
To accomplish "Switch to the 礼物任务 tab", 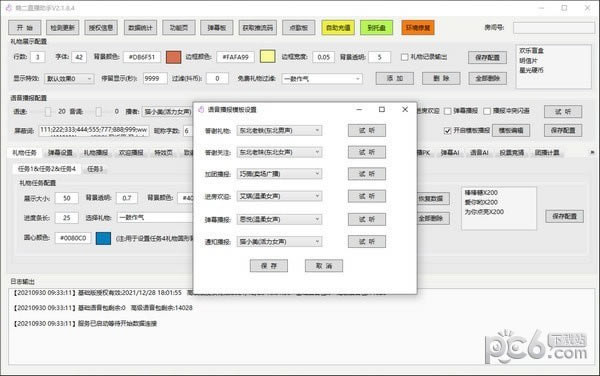I will click(x=24, y=153).
